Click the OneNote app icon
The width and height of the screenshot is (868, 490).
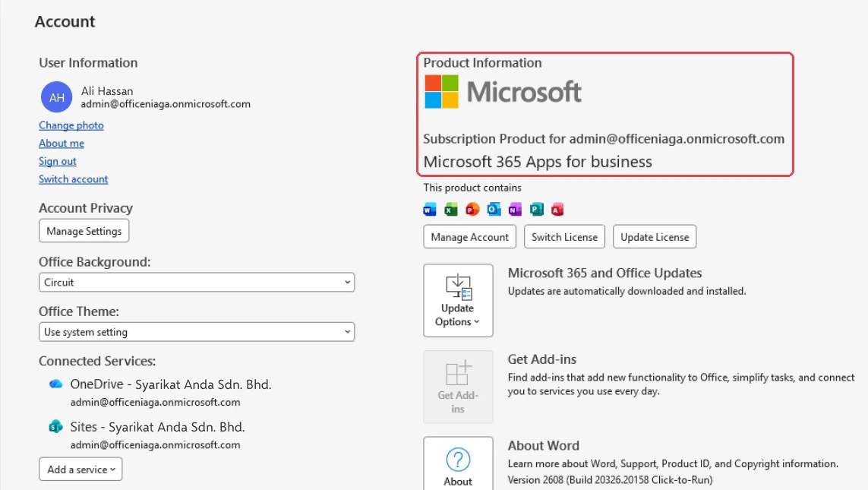click(515, 209)
